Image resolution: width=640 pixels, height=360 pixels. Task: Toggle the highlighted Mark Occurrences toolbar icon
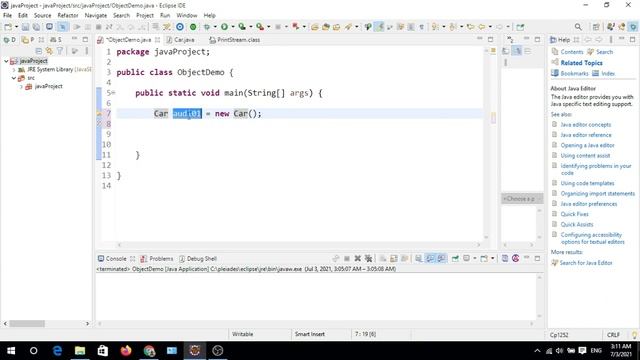click(x=380, y=27)
